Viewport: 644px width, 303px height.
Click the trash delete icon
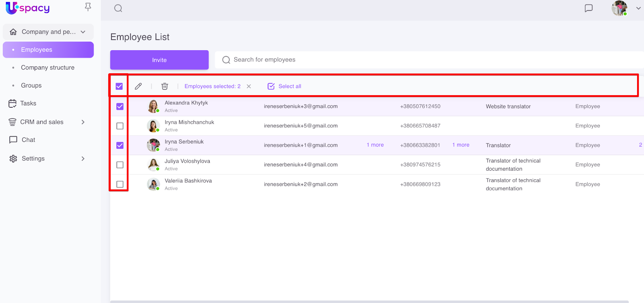(165, 86)
